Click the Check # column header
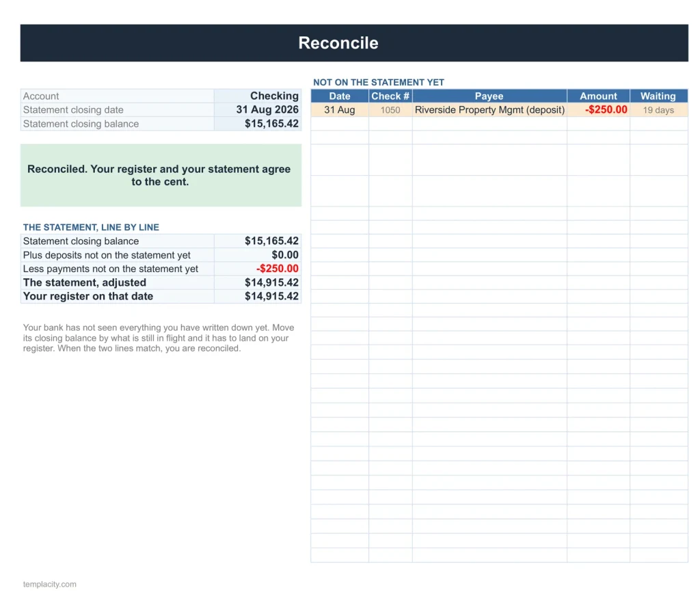 click(390, 96)
